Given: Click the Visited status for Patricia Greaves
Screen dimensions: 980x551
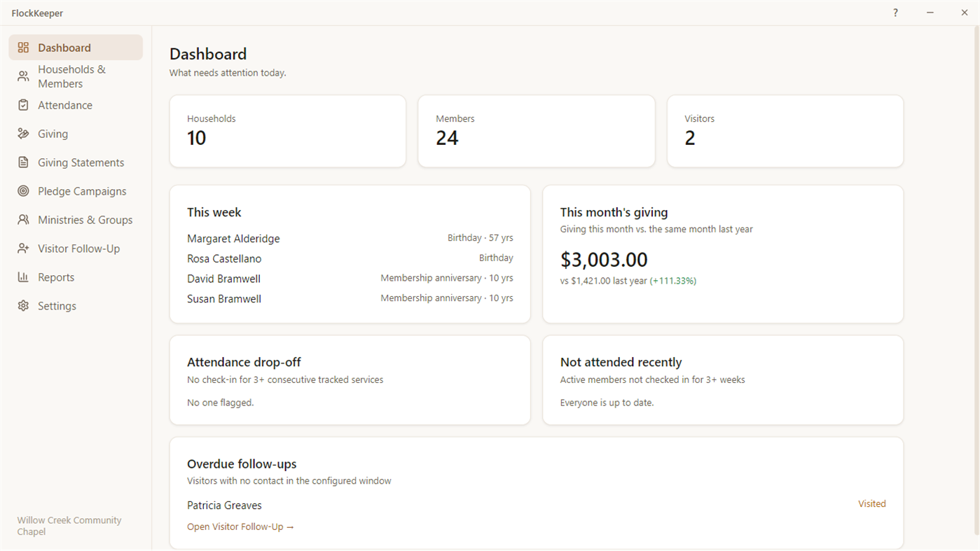Looking at the screenshot, I should coord(872,504).
